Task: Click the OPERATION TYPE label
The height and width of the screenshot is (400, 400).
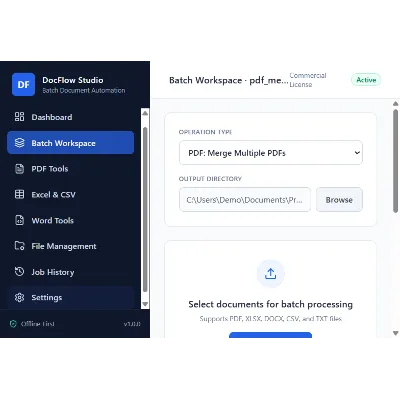Action: (205, 132)
